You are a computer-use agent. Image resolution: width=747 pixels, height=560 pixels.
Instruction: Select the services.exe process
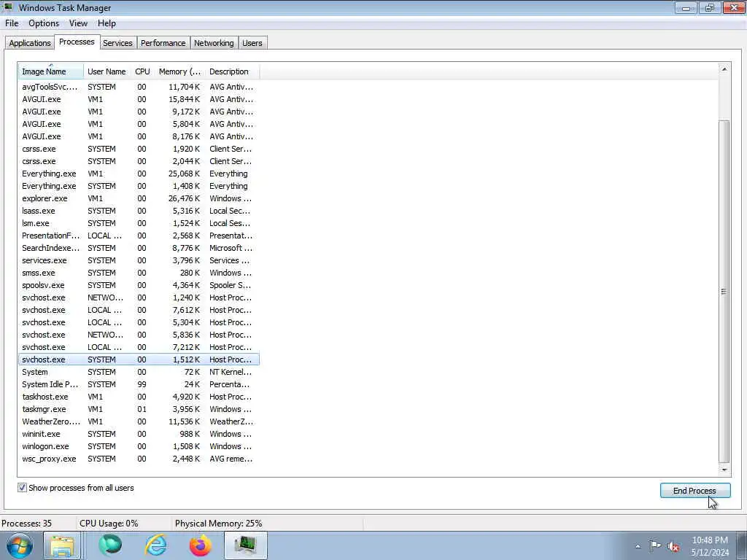click(139, 260)
